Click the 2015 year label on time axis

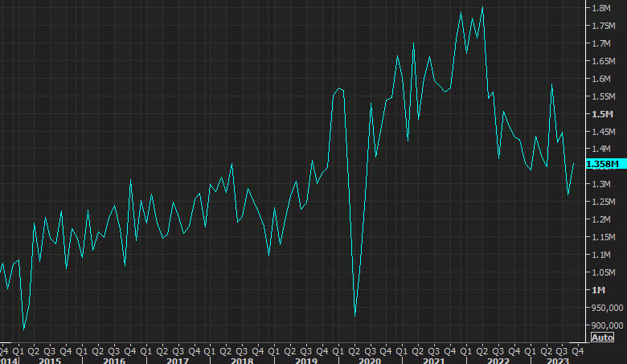(50, 361)
